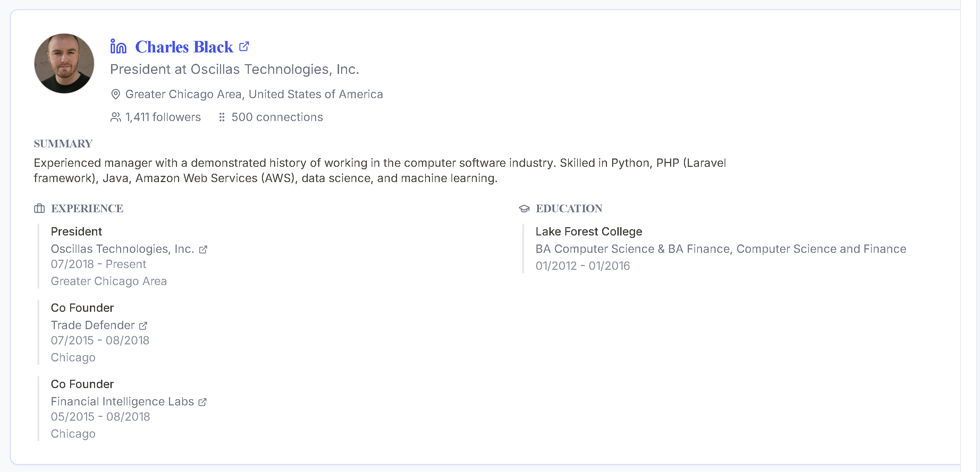This screenshot has width=980, height=472.
Task: Click external link icon next to Financial Intelligence Labs
Action: tap(203, 402)
